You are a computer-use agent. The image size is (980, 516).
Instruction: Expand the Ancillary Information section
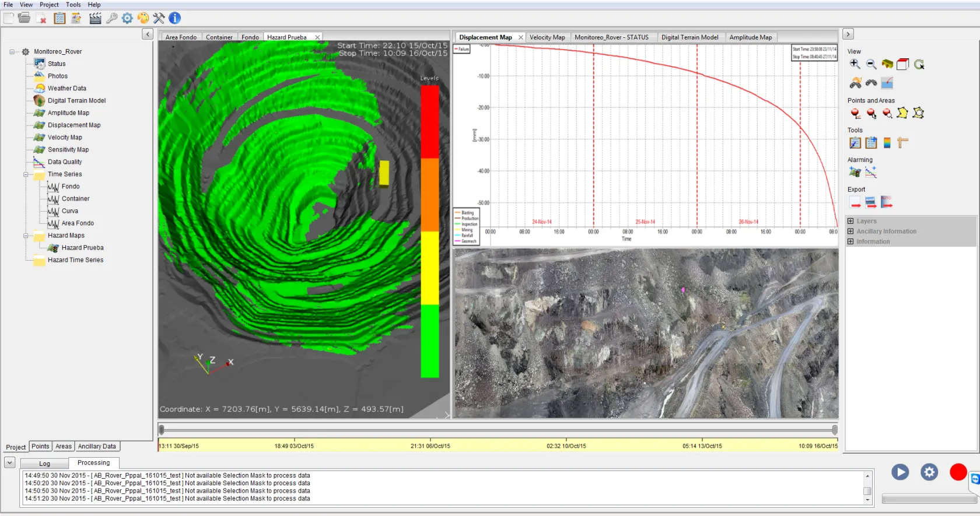click(x=850, y=231)
